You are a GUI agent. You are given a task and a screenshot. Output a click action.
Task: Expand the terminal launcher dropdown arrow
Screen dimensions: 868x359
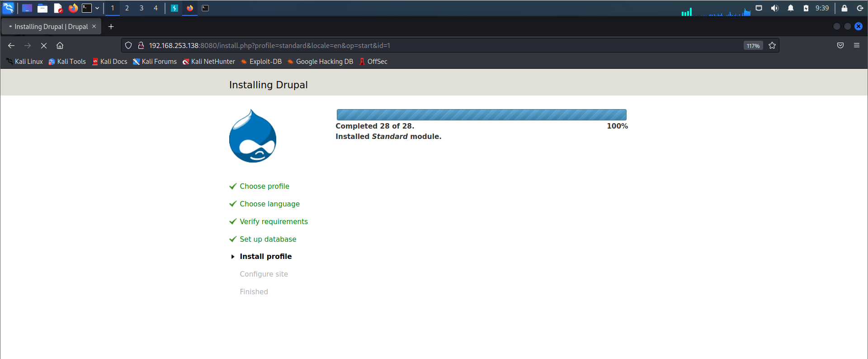[97, 8]
